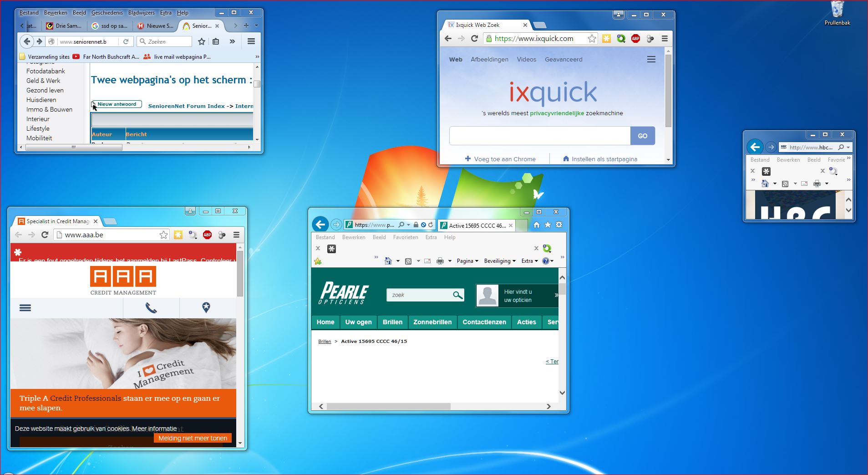This screenshot has width=868, height=475.
Task: Open hamburger site menu on AAA page
Action: [x=25, y=308]
